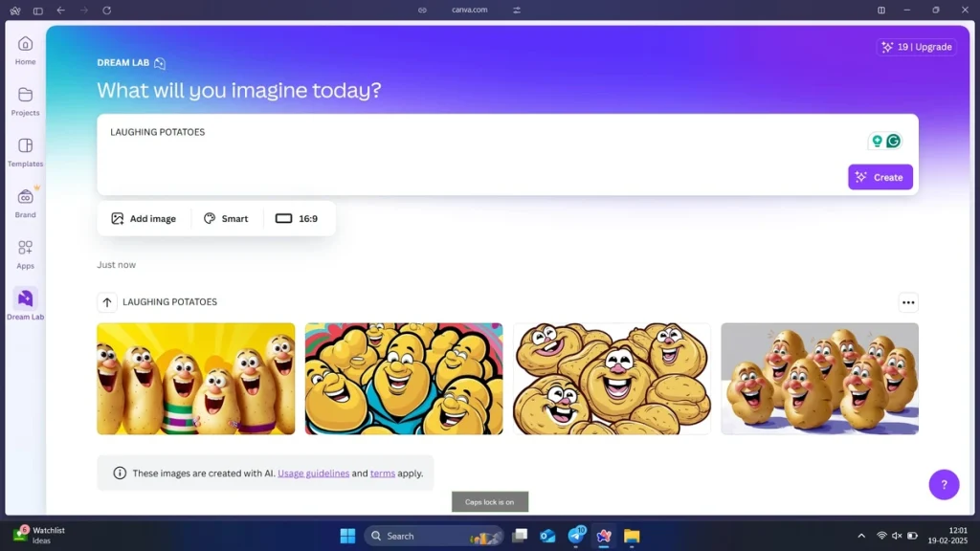Click the Create button
This screenshot has width=980, height=551.
click(880, 177)
